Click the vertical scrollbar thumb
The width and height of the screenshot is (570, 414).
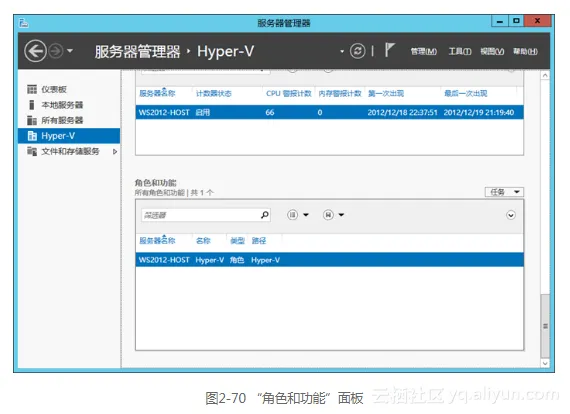pos(545,326)
